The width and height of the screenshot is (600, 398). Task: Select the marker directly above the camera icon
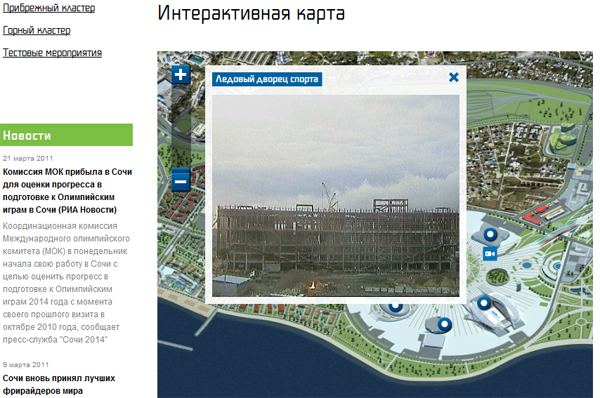click(x=490, y=234)
